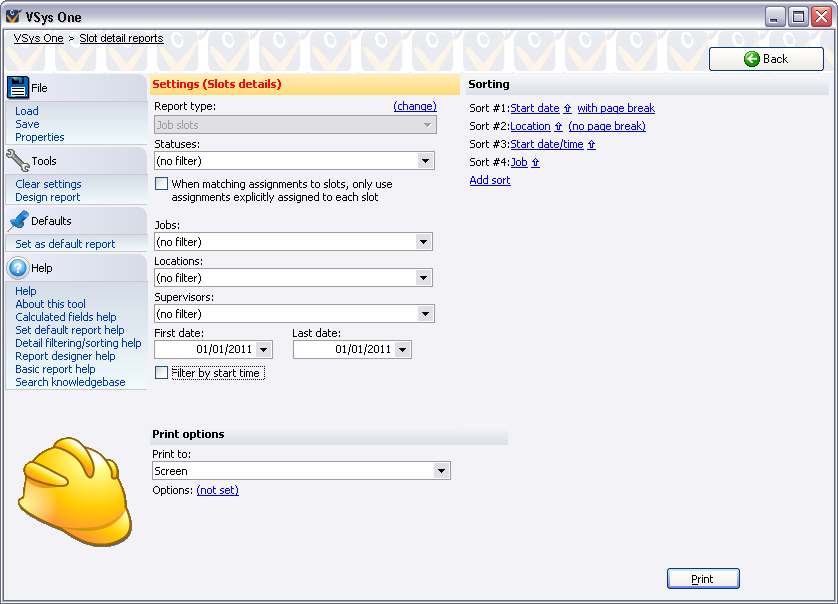Click Load in the File section
838x604 pixels.
[x=27, y=111]
